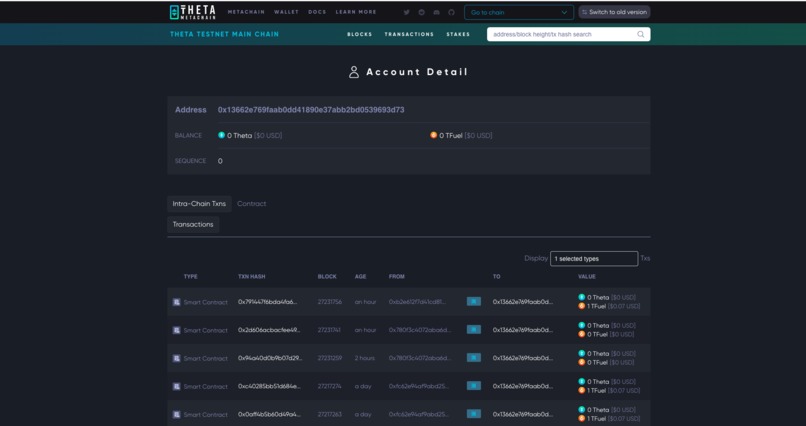
Task: Click the account address 0x13662e769faab0dd...
Action: (311, 110)
